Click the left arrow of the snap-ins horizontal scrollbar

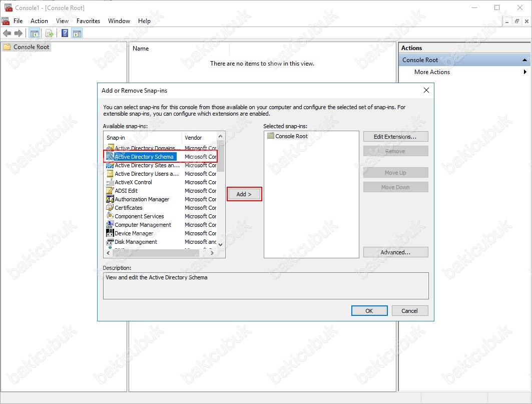[x=108, y=253]
